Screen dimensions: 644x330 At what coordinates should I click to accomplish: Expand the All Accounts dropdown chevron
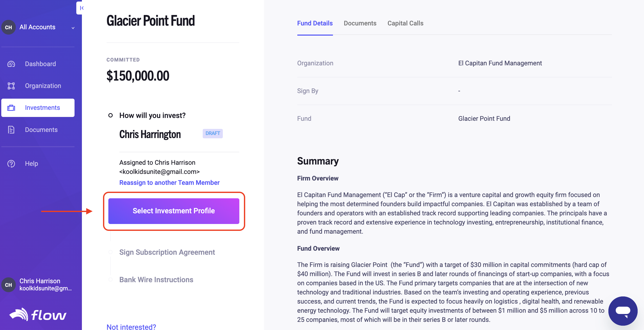pyautogui.click(x=73, y=28)
